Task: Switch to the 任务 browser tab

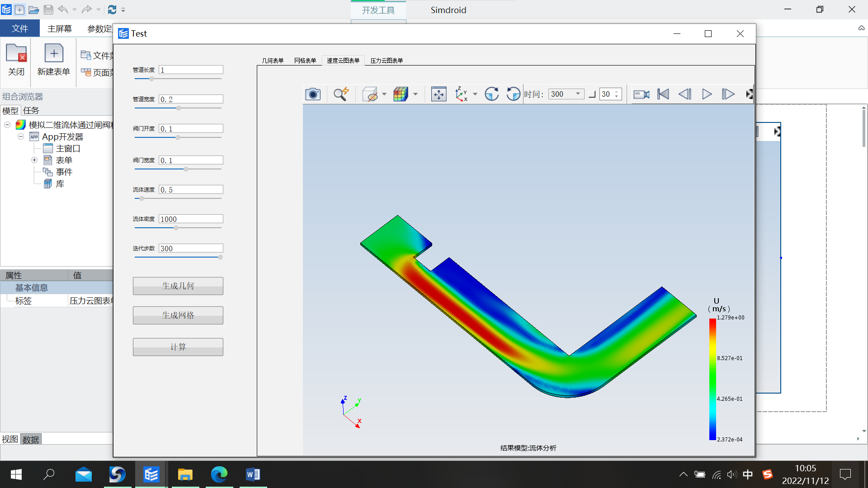Action: (x=31, y=110)
